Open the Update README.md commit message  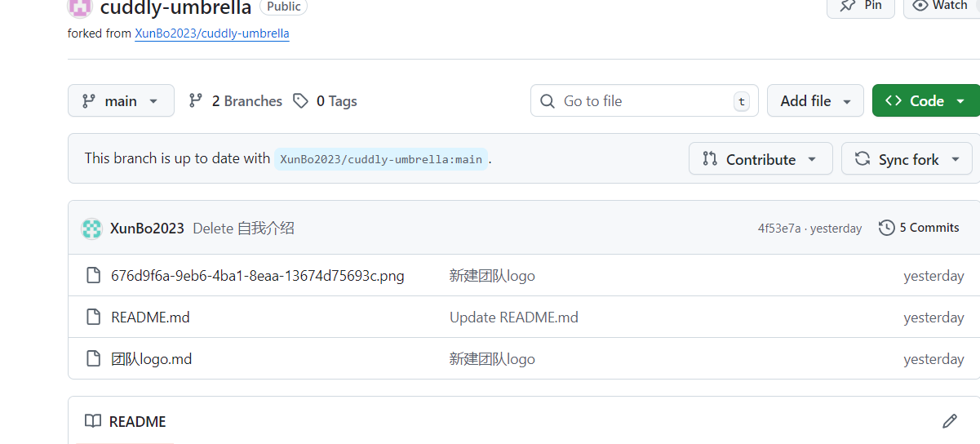point(514,317)
